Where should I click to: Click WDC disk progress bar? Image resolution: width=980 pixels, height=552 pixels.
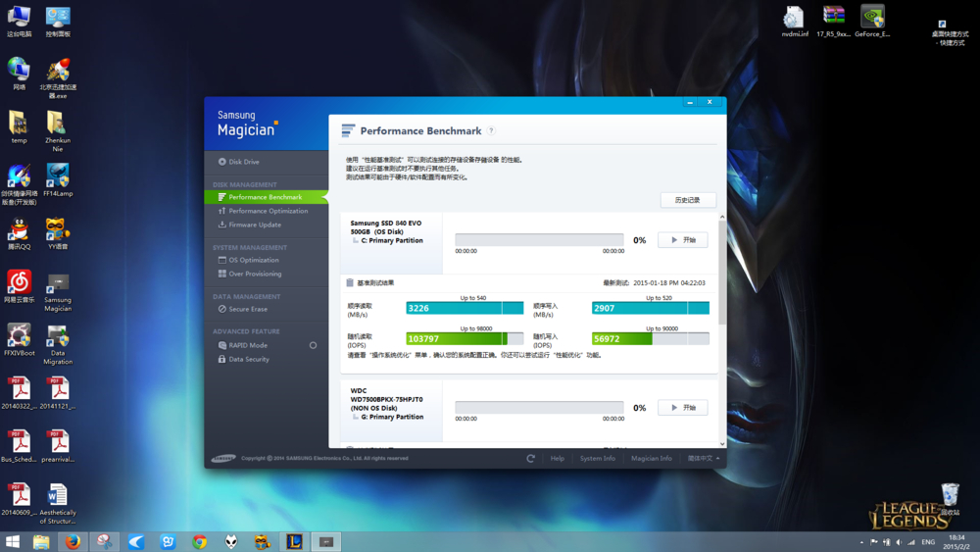click(x=539, y=408)
